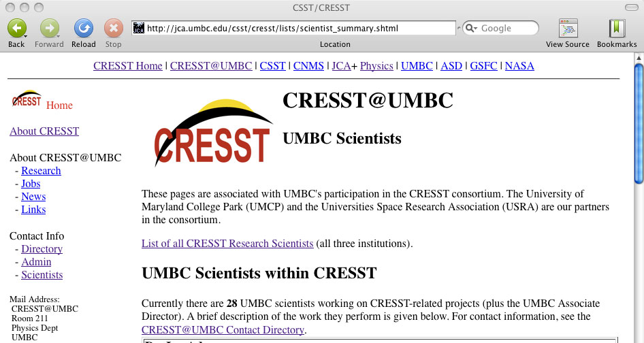Follow the CNMS link
Viewport: 644px width, 343px height.
pos(308,66)
